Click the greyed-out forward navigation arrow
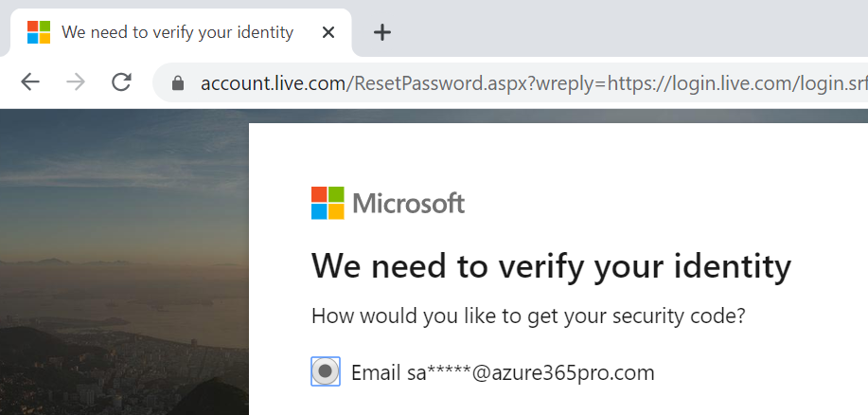Viewport: 868px width, 415px height. pos(76,82)
